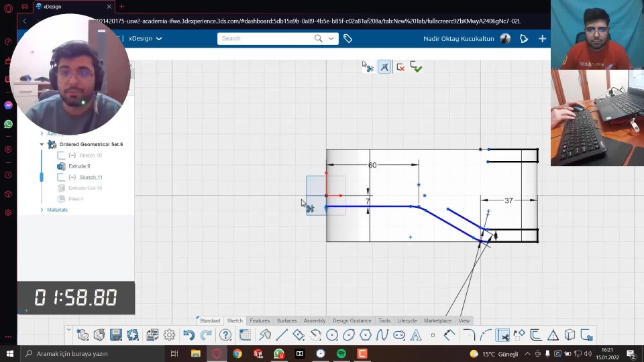Select the Line tool
Screen dimensions: 644x362
click(x=282, y=335)
